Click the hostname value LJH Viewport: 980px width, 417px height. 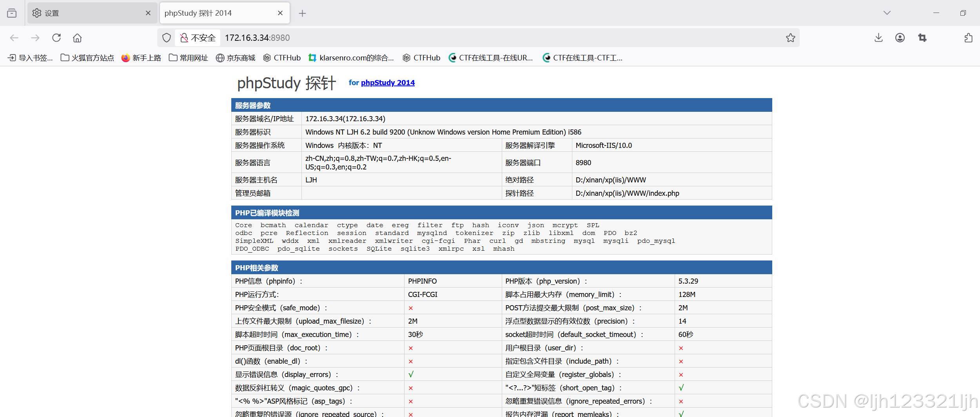[311, 180]
